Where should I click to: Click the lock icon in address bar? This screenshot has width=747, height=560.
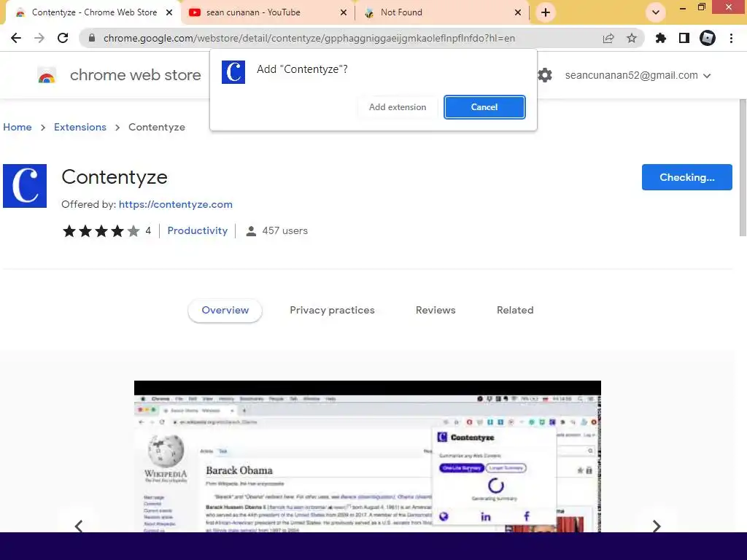[92, 38]
